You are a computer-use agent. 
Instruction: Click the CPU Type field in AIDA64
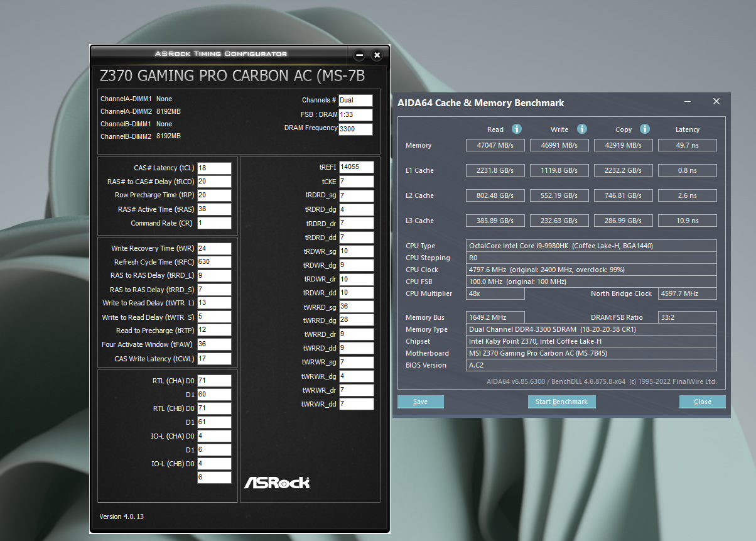(591, 246)
